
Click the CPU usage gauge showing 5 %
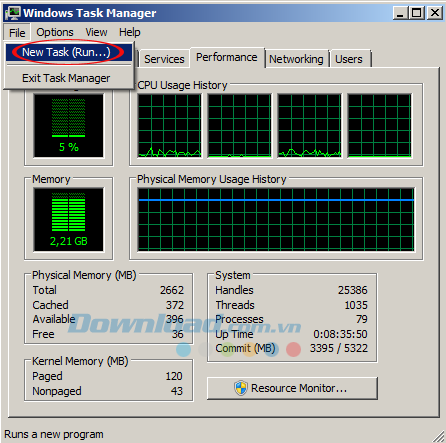[69, 126]
